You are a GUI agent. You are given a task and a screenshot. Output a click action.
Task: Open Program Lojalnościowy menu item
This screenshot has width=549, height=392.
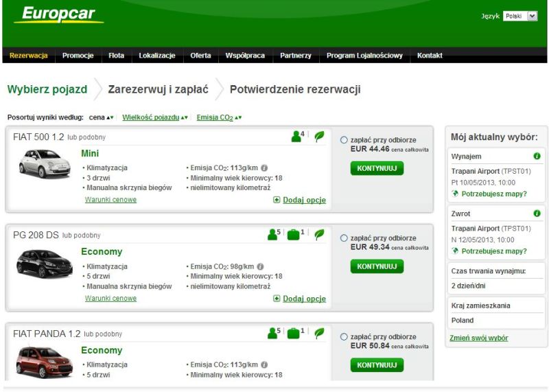364,56
